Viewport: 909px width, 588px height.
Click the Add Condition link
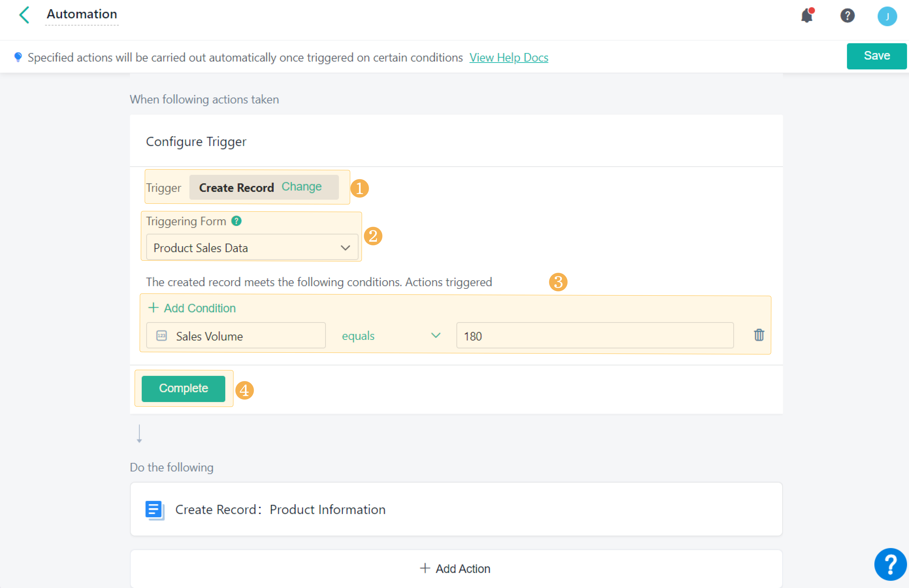click(x=200, y=308)
